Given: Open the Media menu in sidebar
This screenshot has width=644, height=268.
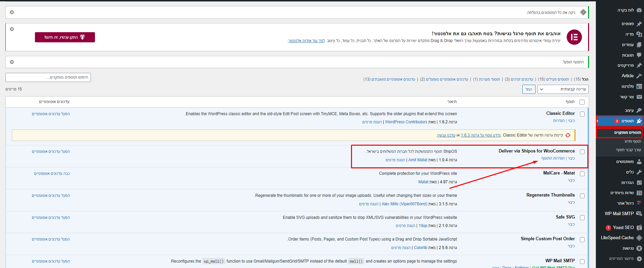Looking at the screenshot, I should pyautogui.click(x=639, y=34).
